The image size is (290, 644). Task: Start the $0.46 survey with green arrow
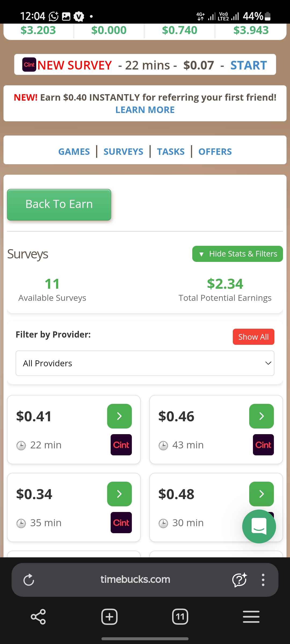click(262, 416)
